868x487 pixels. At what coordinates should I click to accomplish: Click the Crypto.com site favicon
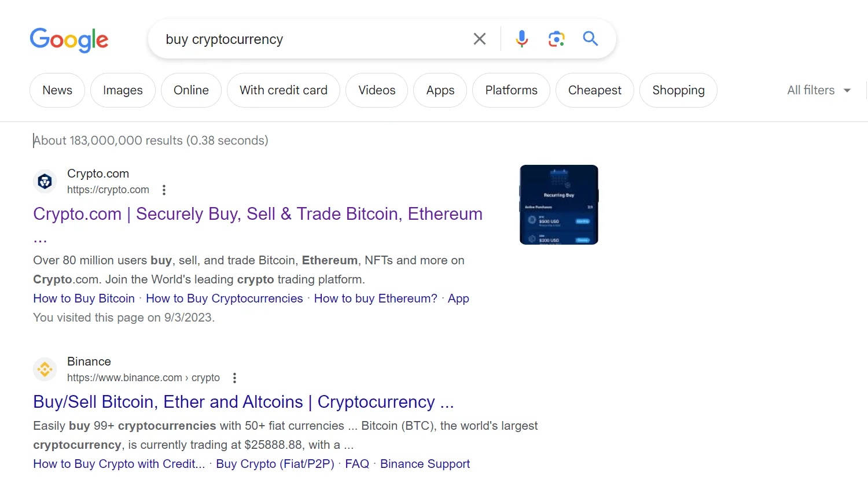(x=45, y=181)
